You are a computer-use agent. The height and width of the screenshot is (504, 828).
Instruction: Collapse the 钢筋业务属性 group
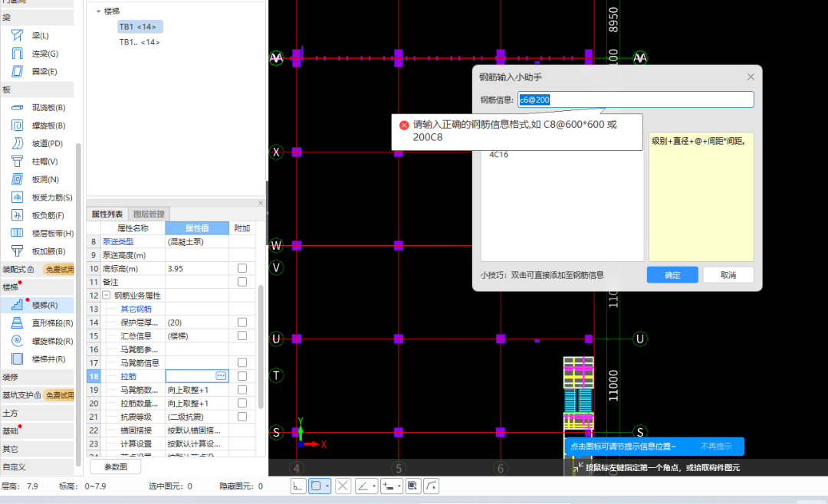point(106,296)
